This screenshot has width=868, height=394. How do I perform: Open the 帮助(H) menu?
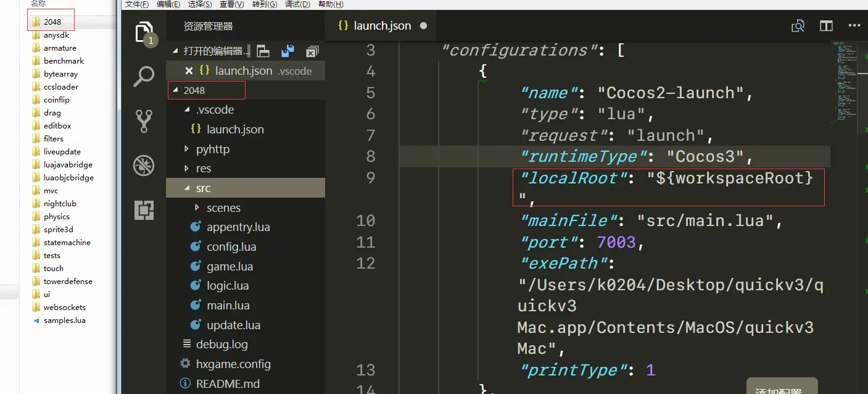pyautogui.click(x=331, y=4)
